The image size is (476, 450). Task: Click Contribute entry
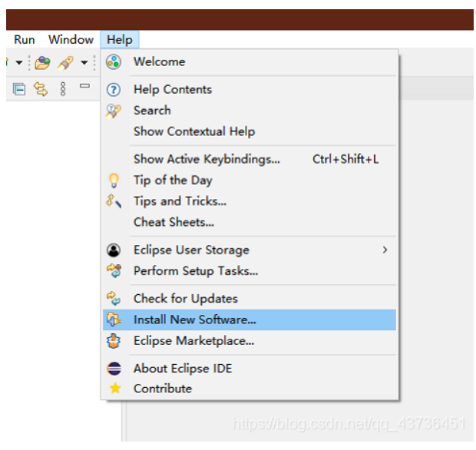click(249, 389)
